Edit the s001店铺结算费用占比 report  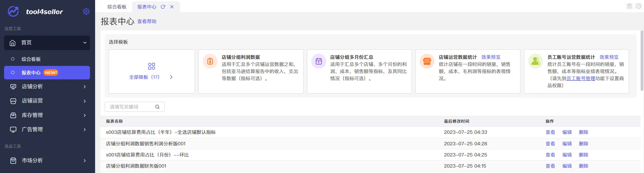pos(567,155)
